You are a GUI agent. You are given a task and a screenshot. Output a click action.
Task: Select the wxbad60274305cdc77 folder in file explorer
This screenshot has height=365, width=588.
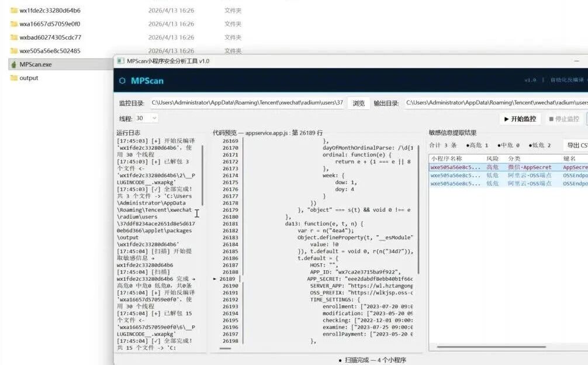pyautogui.click(x=50, y=37)
